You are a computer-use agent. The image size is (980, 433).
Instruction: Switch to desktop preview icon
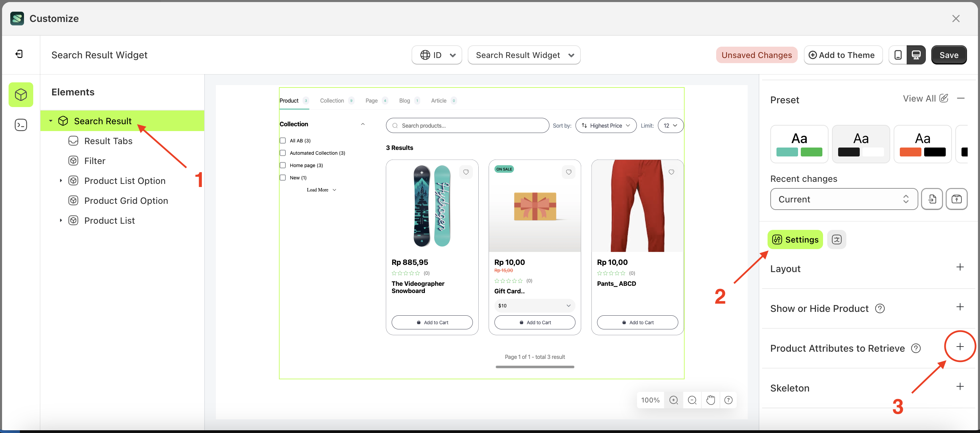[x=916, y=55]
